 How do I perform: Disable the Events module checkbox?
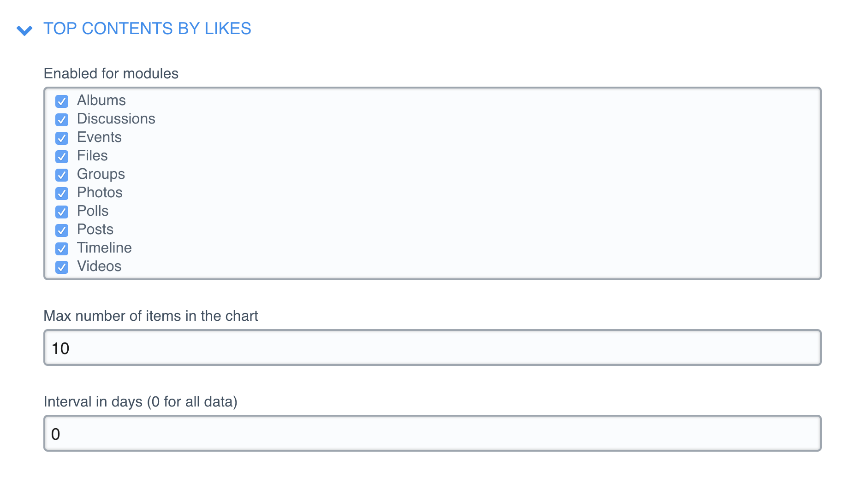(62, 138)
